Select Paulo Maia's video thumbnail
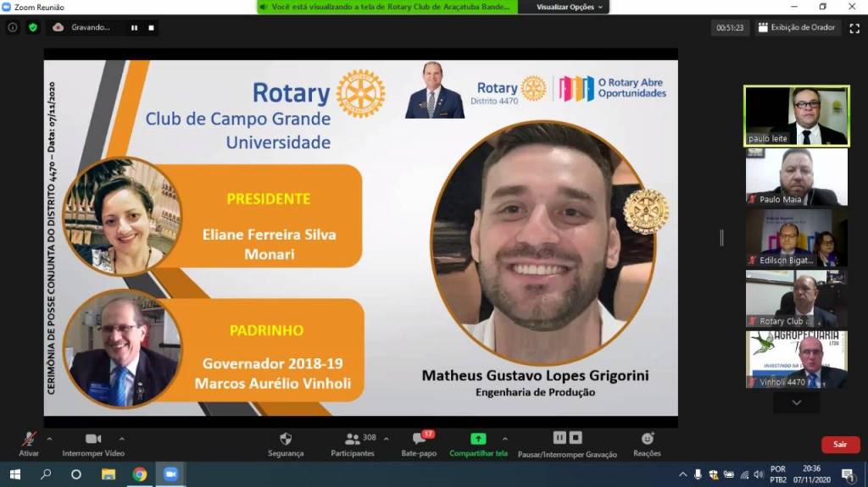This screenshot has width=868, height=487. coord(796,176)
